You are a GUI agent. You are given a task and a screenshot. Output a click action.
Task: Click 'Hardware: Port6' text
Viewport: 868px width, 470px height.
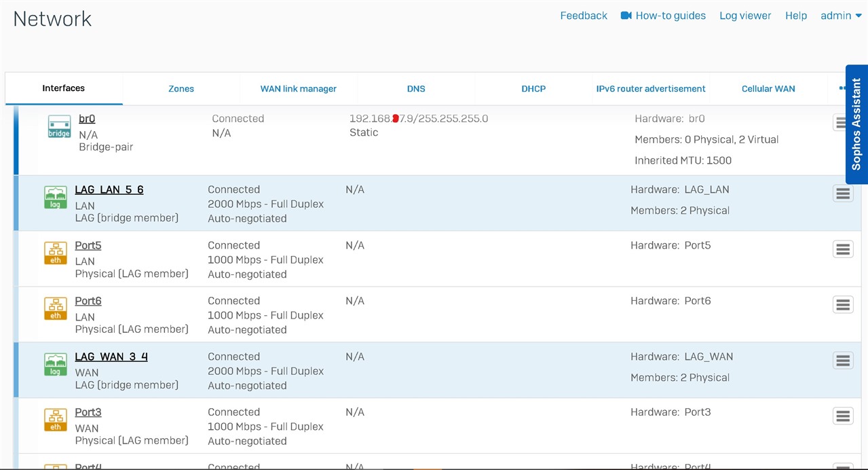tap(671, 302)
